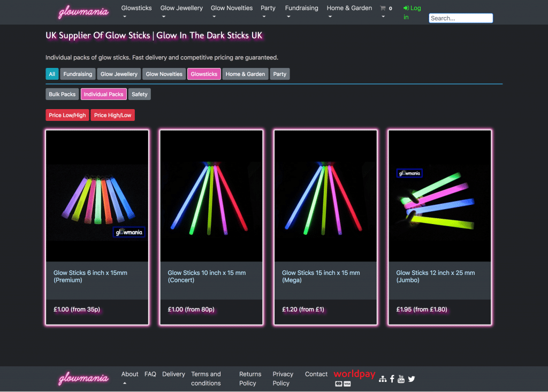The height and width of the screenshot is (392, 548).
Task: Click the price £1.20 (from £1)
Action: [303, 310]
